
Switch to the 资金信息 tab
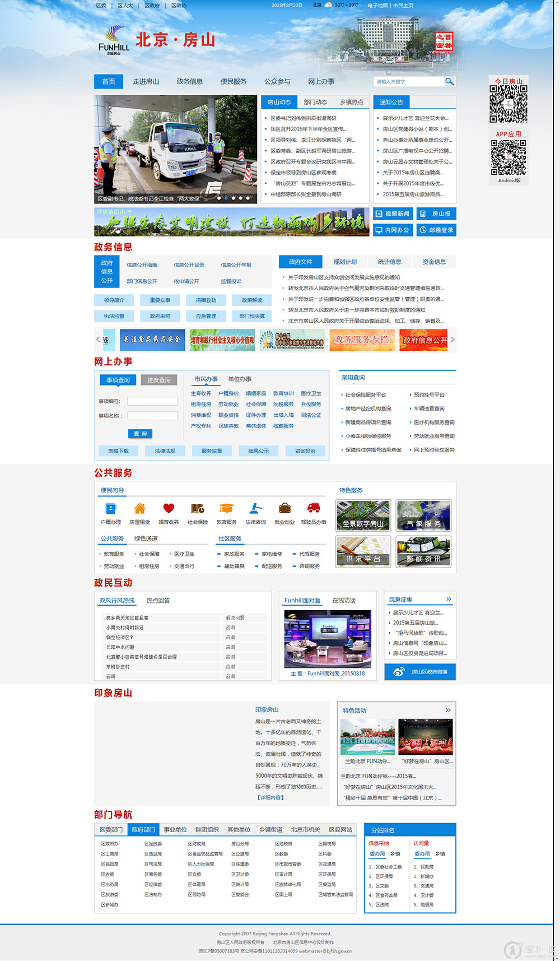[x=434, y=262]
